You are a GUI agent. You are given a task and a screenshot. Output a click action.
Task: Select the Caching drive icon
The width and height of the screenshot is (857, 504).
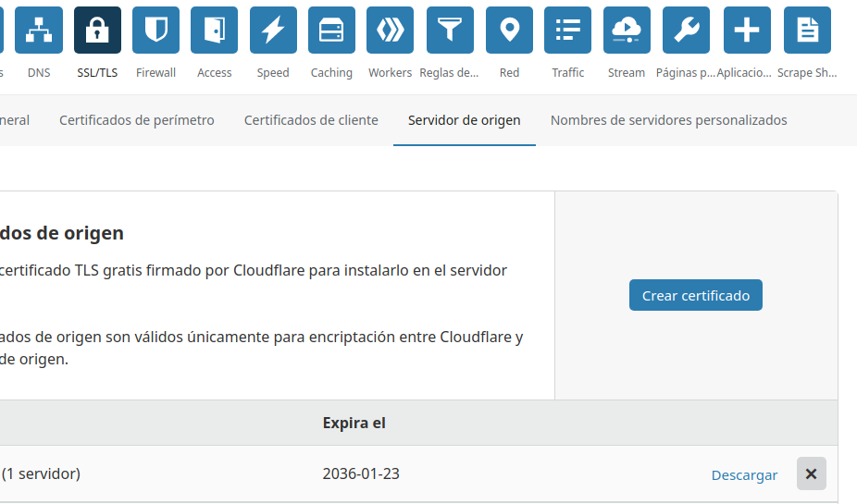click(x=331, y=31)
